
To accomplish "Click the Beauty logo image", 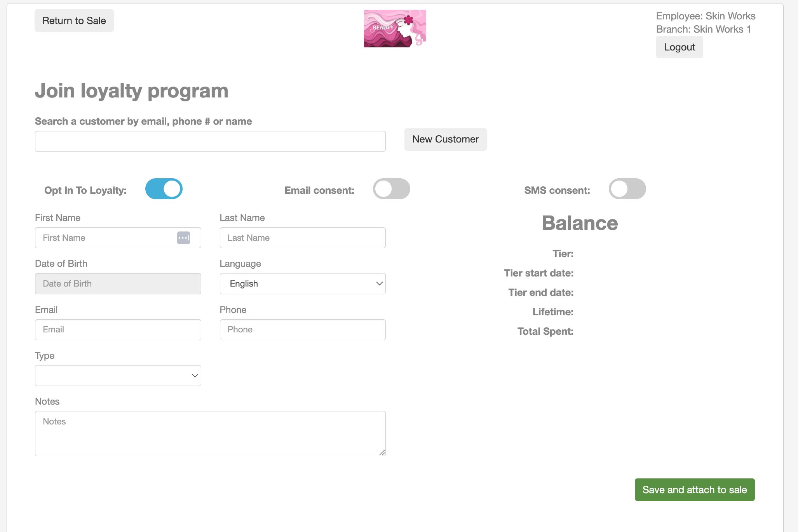I will tap(395, 28).
